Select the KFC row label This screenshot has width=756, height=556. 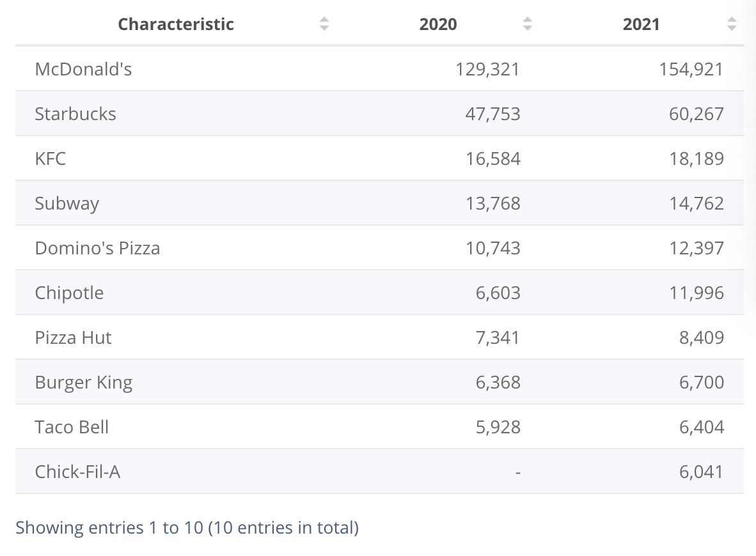(x=51, y=158)
